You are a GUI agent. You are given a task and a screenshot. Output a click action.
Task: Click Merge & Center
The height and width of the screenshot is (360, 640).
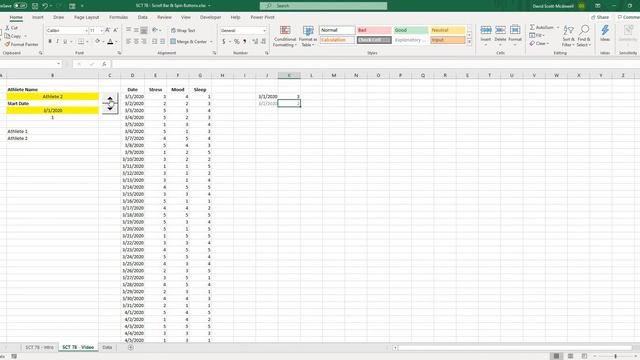[189, 42]
